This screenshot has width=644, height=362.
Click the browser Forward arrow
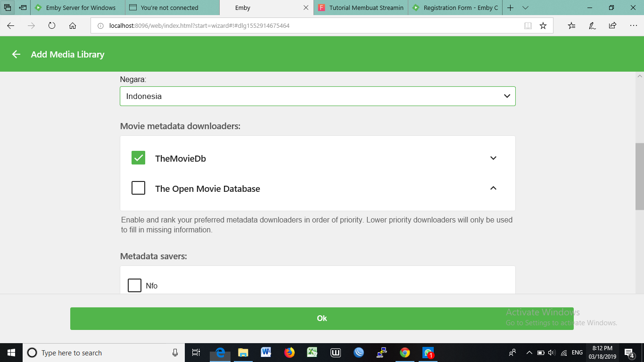31,26
